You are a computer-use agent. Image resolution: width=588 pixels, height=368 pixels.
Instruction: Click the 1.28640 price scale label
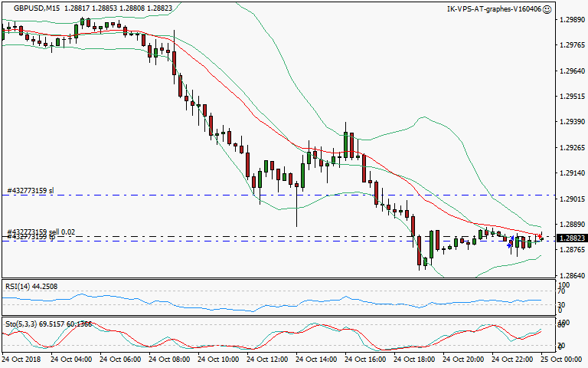572,275
